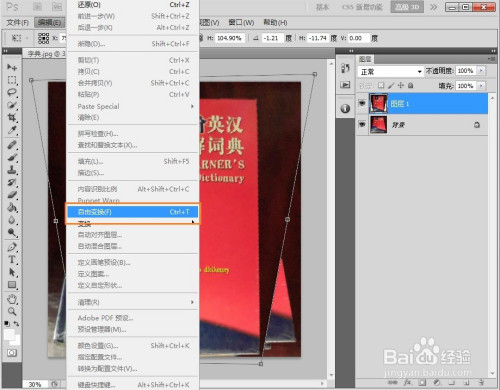Switch to the CS5 新增功能 workspace
Viewport: 500px width, 390px height.
362,7
